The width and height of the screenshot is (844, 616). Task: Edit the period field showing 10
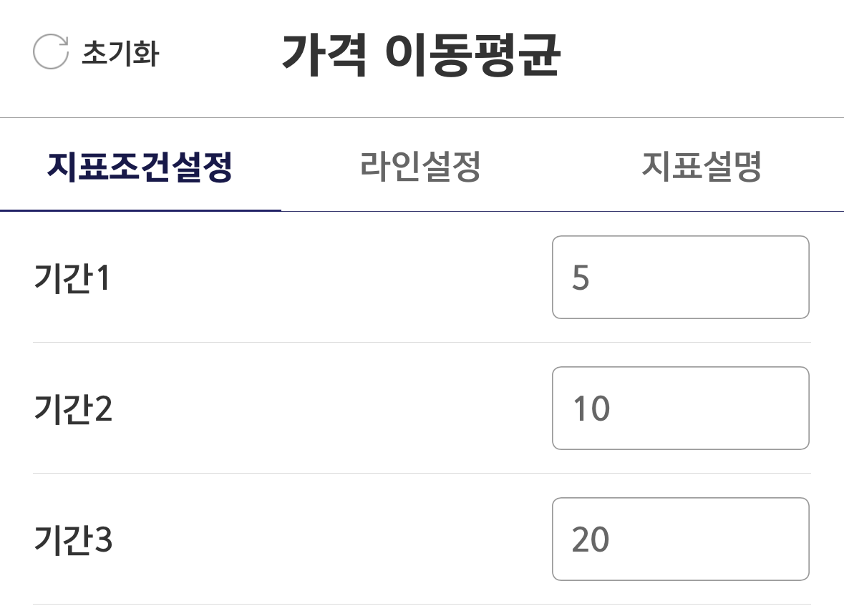[680, 409]
